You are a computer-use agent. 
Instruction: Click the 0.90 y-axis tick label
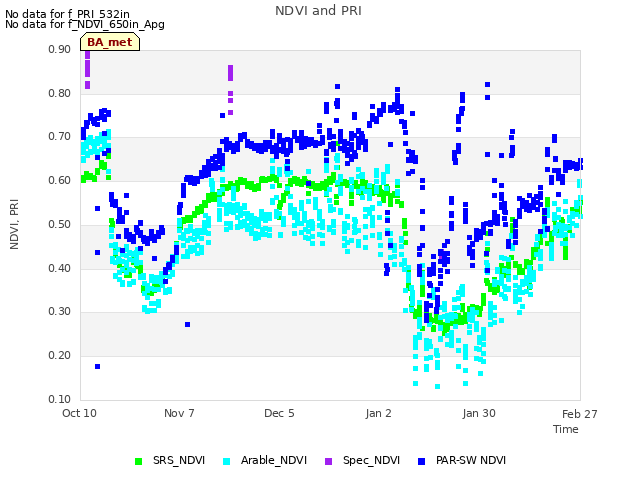click(x=60, y=49)
